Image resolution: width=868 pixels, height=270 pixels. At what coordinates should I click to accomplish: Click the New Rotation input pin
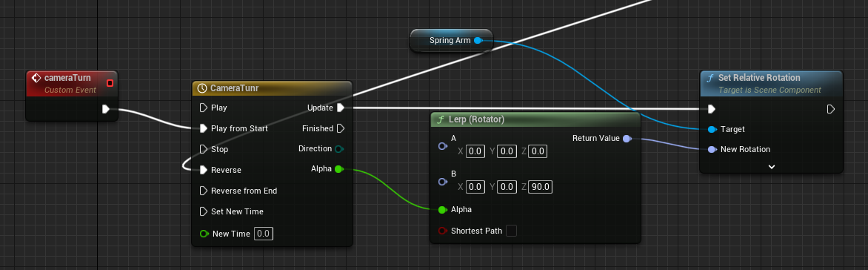coord(712,149)
